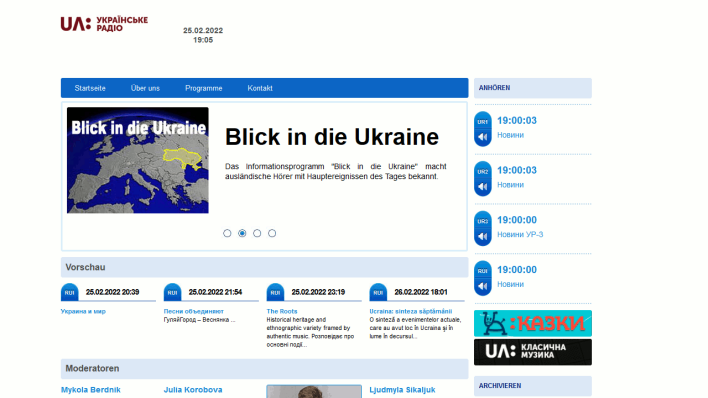This screenshot has width=708, height=398.
Task: Click the RUI badge for 26.02.2022 18:01 preview
Action: coord(378,292)
